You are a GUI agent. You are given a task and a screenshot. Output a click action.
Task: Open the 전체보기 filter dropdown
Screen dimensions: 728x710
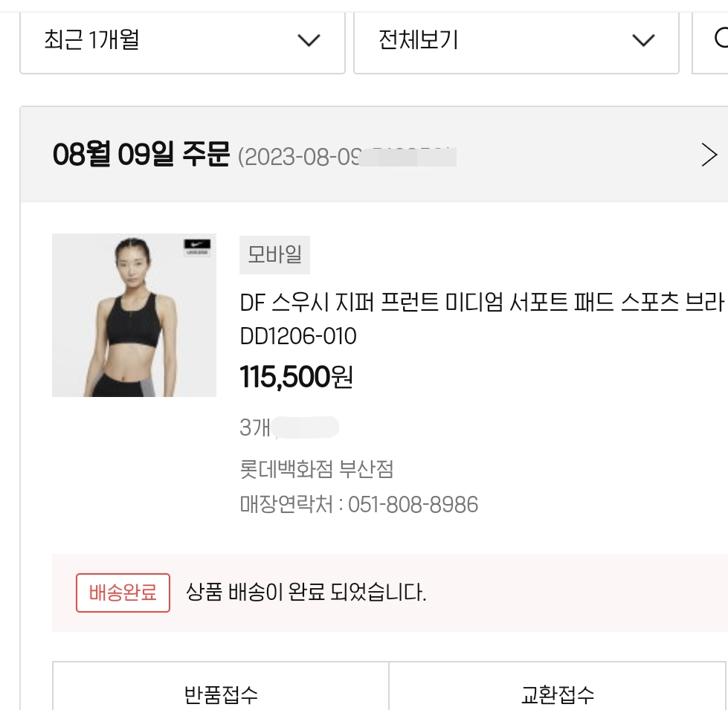point(515,41)
